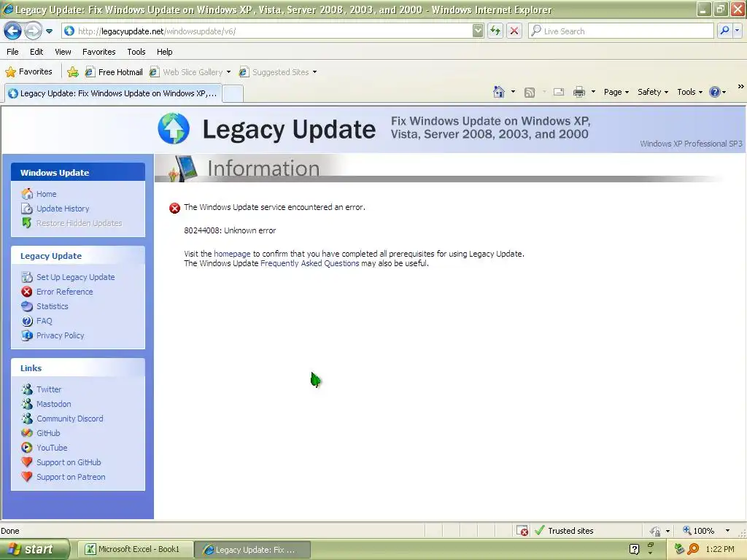This screenshot has height=560, width=747.
Task: Open the Mastodon link
Action: 53,404
